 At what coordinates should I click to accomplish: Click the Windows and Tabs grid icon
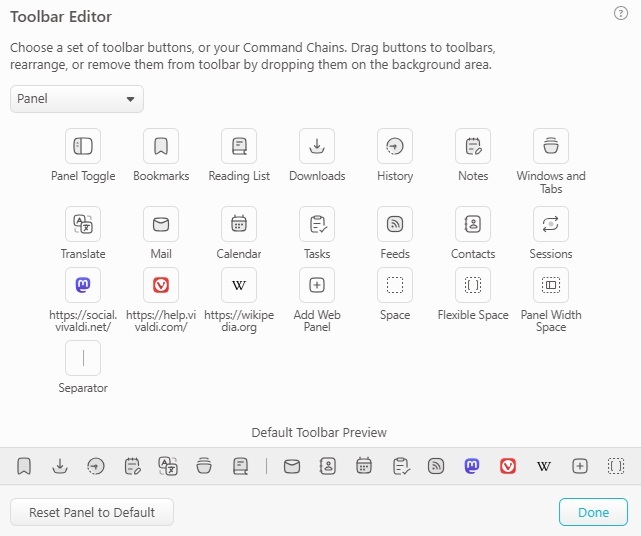(551, 146)
